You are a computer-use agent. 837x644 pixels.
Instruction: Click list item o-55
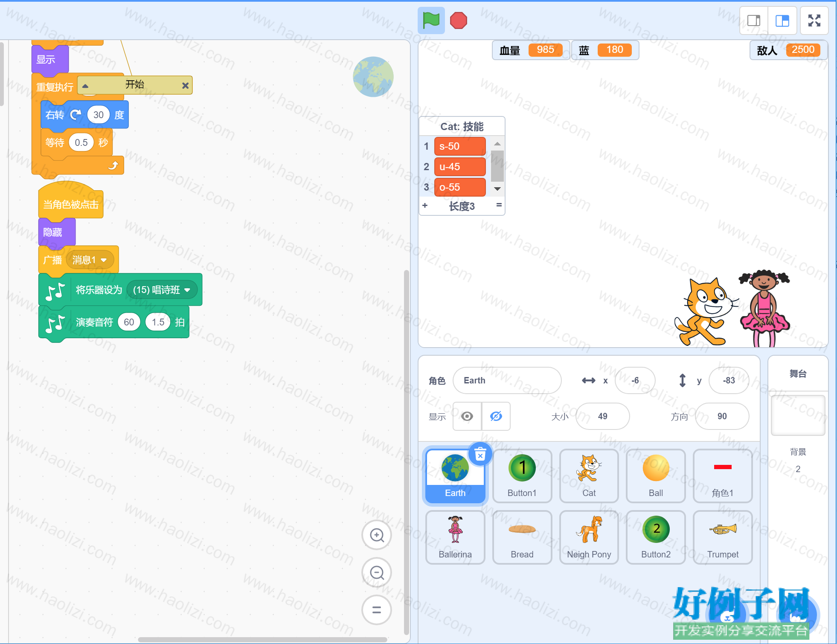(x=460, y=187)
